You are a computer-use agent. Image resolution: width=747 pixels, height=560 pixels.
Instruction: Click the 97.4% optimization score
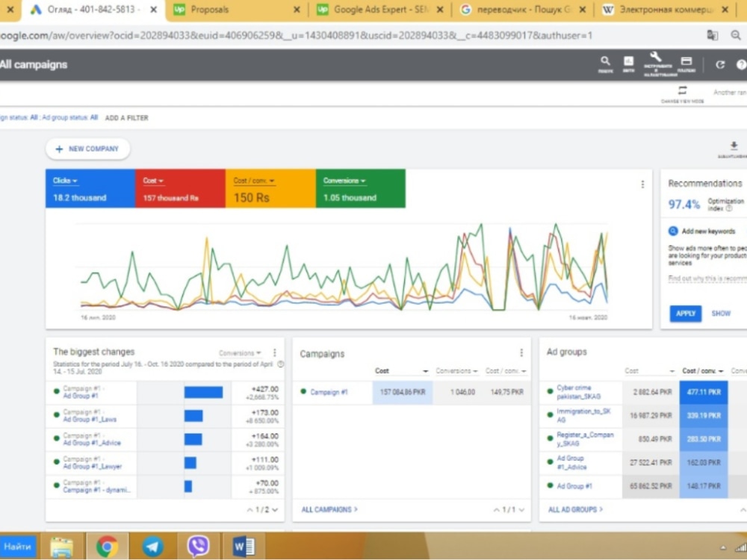pyautogui.click(x=684, y=205)
